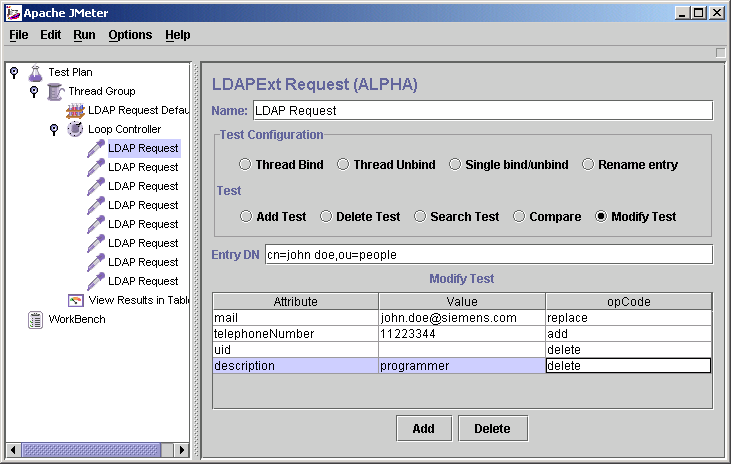Click the Entry DN text field

(x=488, y=255)
